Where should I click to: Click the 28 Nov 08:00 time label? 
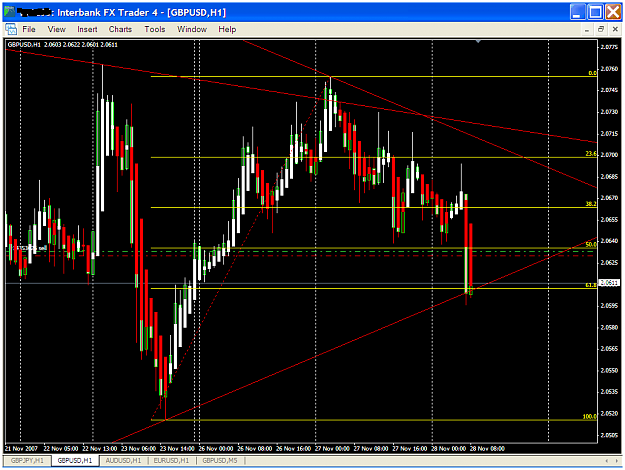coord(487,448)
